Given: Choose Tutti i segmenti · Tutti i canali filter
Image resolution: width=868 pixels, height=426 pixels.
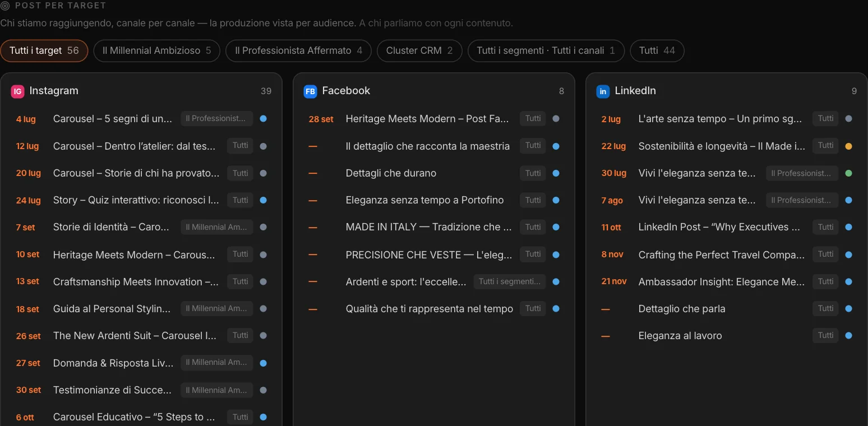Looking at the screenshot, I should coord(546,50).
